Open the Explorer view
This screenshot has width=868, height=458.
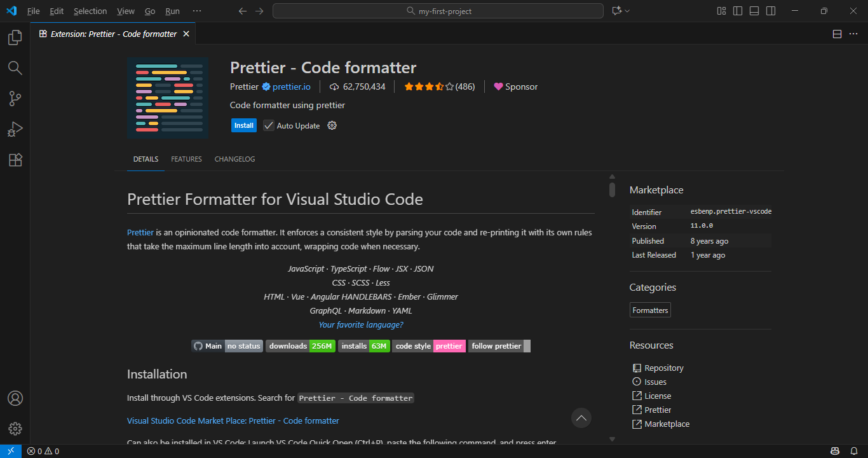point(15,38)
